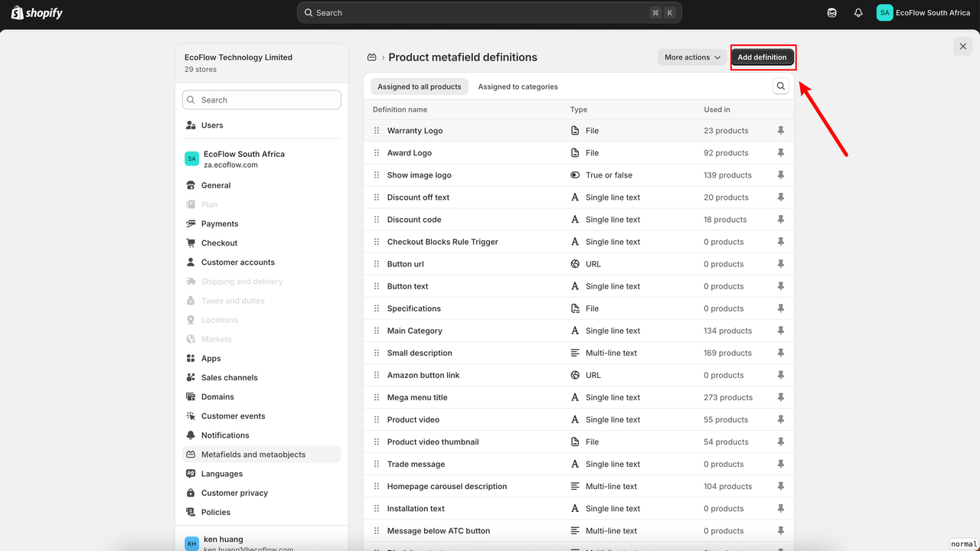Click the Add definition button
Image resolution: width=980 pixels, height=551 pixels.
coord(762,57)
